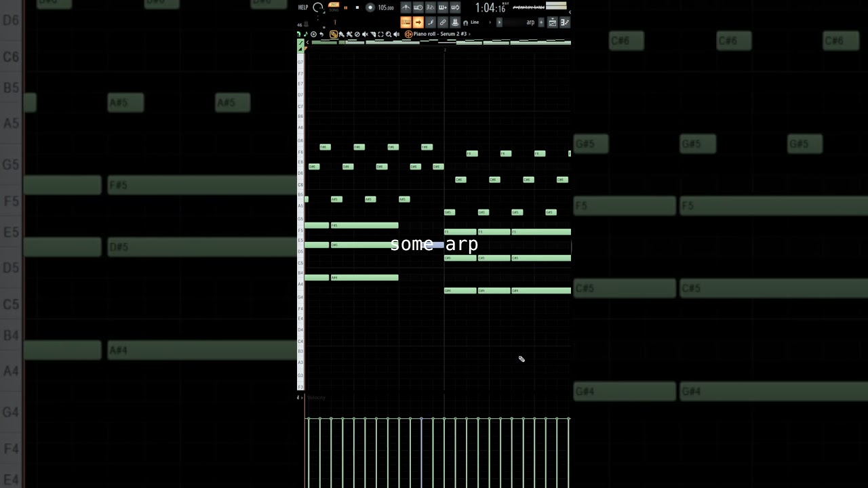Stop playback
The image size is (868, 488).
(357, 7)
